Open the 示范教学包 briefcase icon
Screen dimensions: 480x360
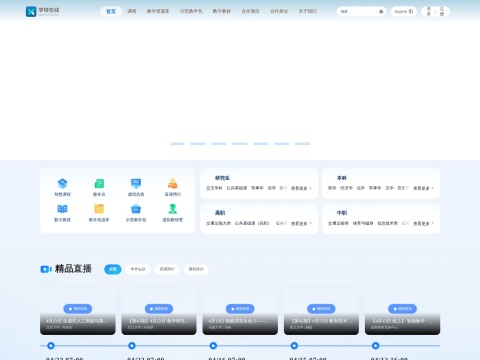(136, 209)
